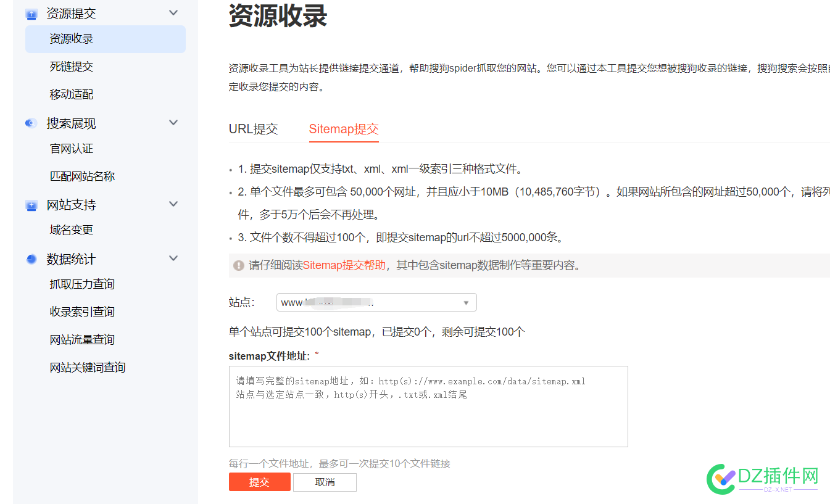
Task: Open the 站点 site dropdown
Action: 376,302
